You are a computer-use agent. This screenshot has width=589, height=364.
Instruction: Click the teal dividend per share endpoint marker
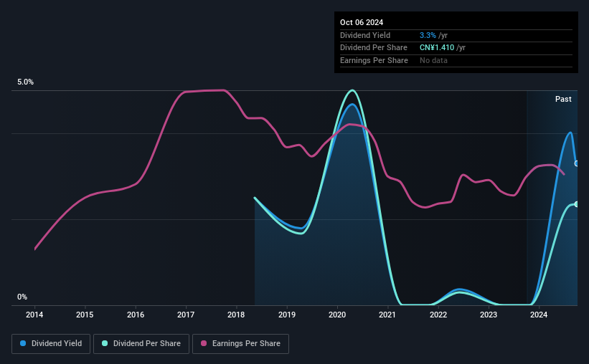pos(576,204)
